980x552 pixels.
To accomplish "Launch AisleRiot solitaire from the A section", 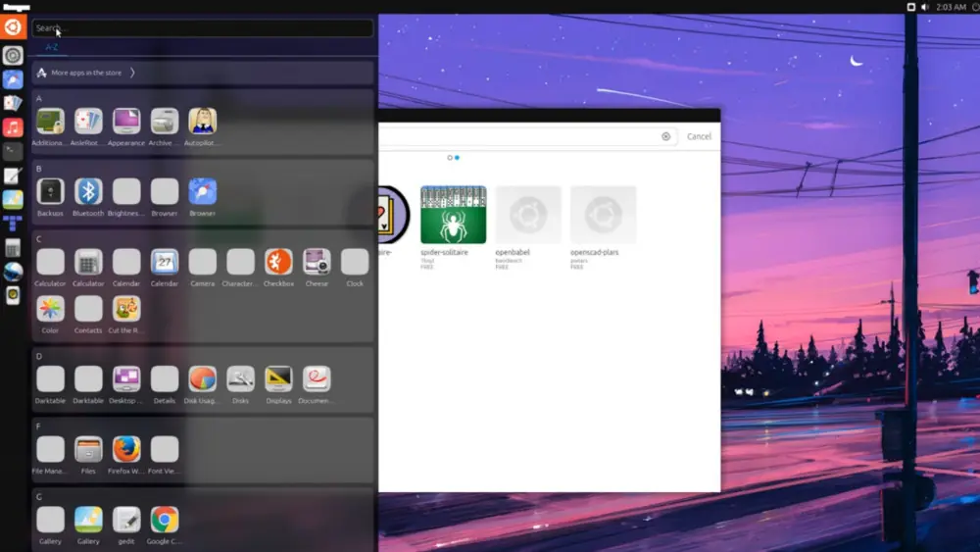I will pyautogui.click(x=88, y=122).
